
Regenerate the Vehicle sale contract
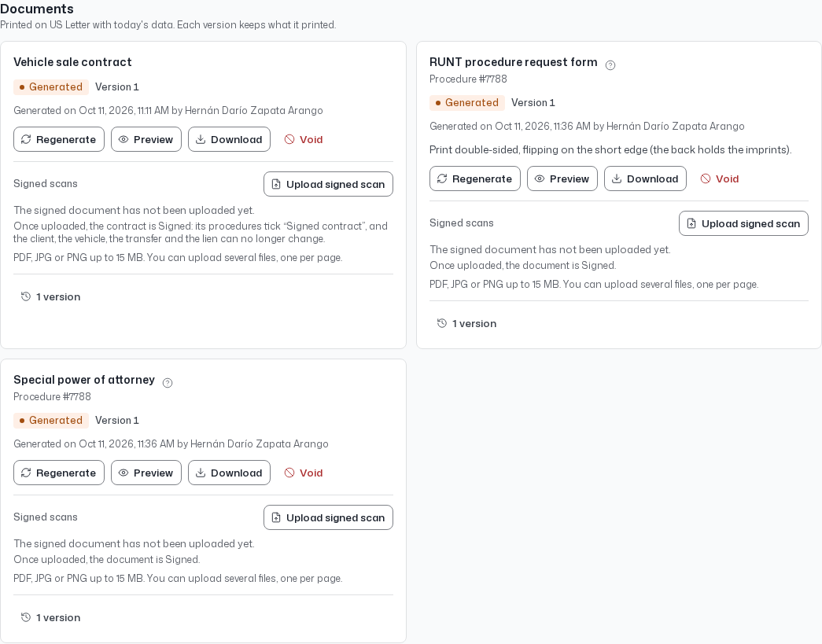pyautogui.click(x=59, y=139)
